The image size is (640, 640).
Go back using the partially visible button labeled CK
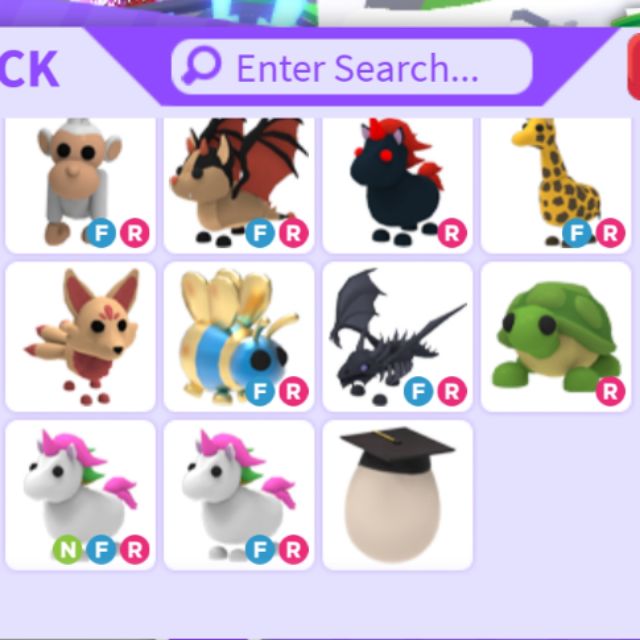tap(29, 69)
